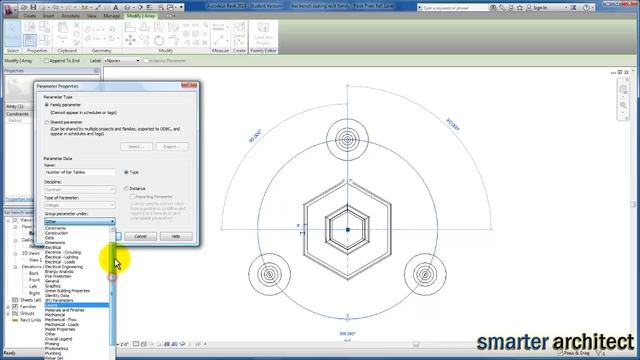This screenshot has width=640, height=360.
Task: Click the Text 'A' icon in quick access toolbar
Action: [116, 7]
